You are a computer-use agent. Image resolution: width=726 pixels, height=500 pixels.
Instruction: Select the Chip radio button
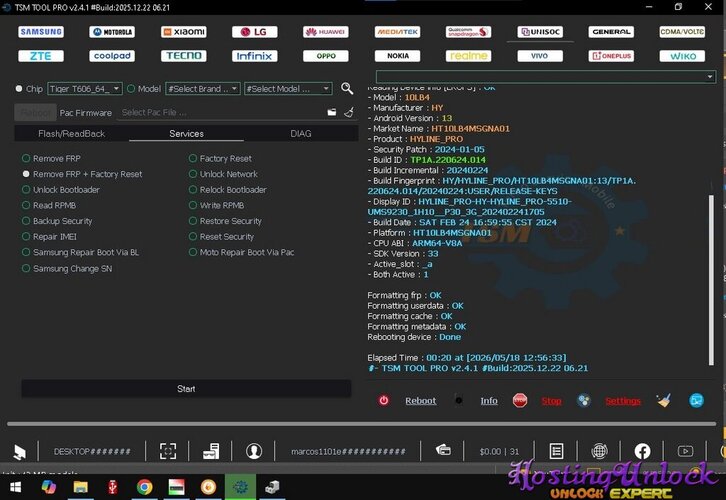(19, 88)
